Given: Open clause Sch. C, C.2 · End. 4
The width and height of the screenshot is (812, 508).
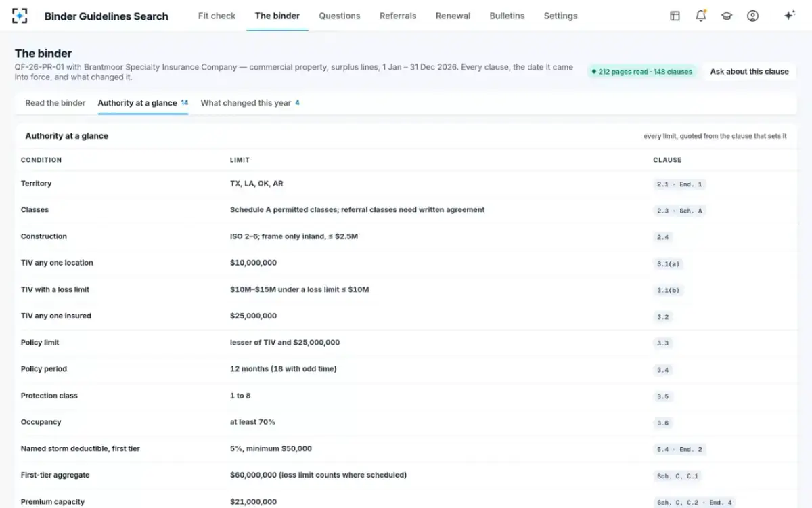Looking at the screenshot, I should [x=694, y=503].
